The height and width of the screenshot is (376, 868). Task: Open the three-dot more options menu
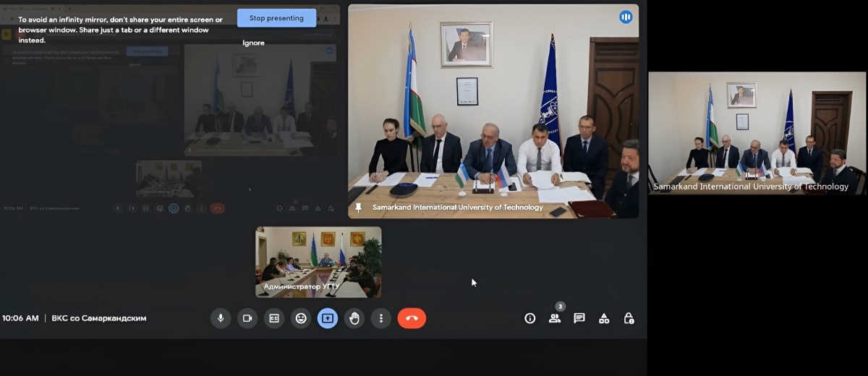coord(380,318)
